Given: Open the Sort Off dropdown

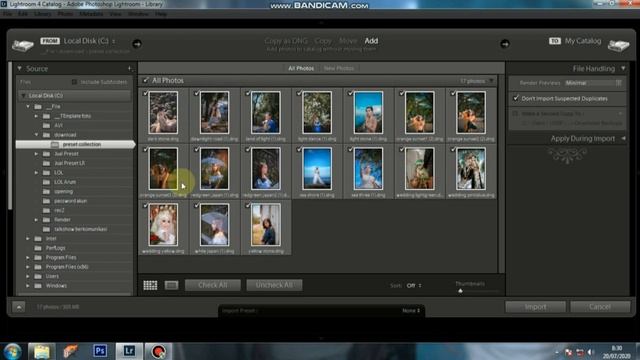Looking at the screenshot, I should click(413, 285).
